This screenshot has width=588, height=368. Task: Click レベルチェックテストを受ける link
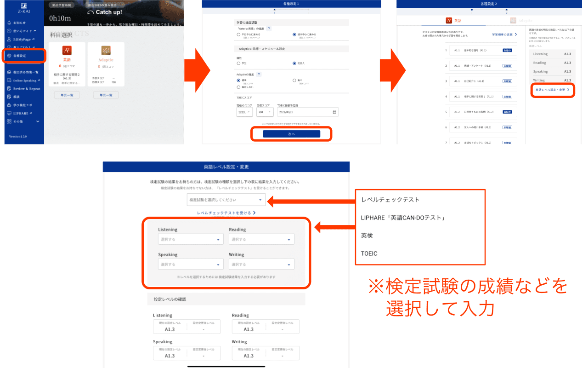(226, 213)
